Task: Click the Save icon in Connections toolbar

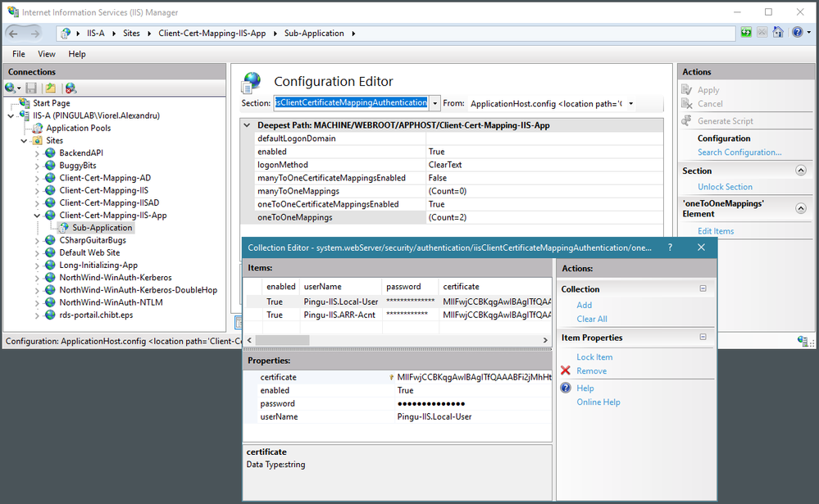Action: (x=31, y=88)
